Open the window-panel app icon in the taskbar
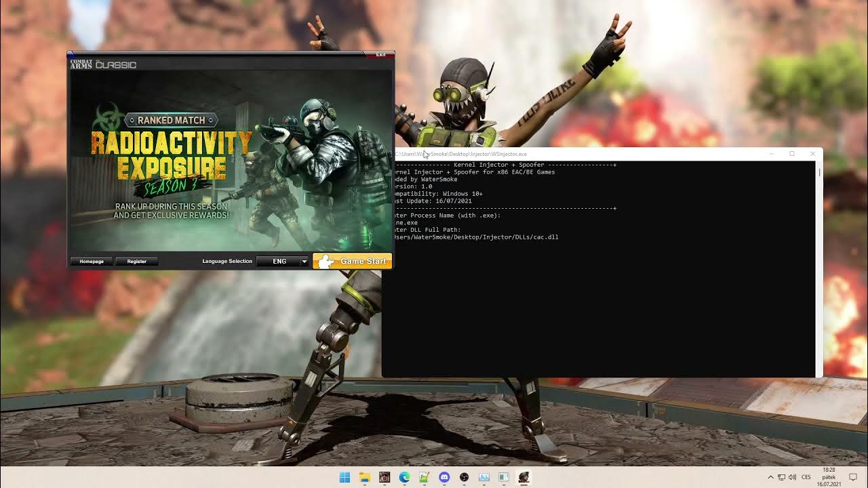Viewport: 868px width, 488px height. 504,477
